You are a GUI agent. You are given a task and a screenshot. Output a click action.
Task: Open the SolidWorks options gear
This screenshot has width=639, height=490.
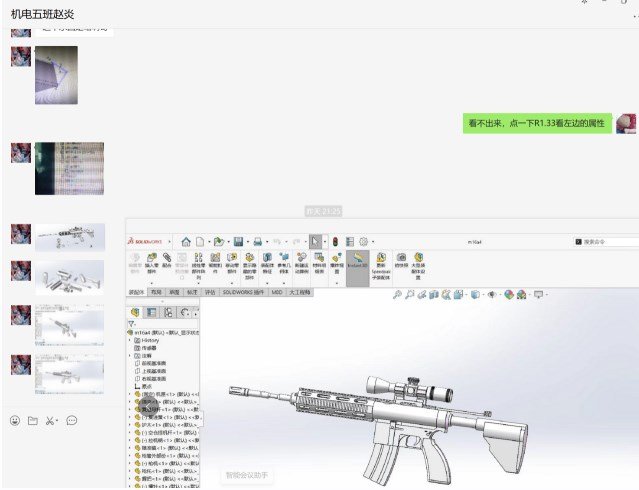click(x=362, y=241)
